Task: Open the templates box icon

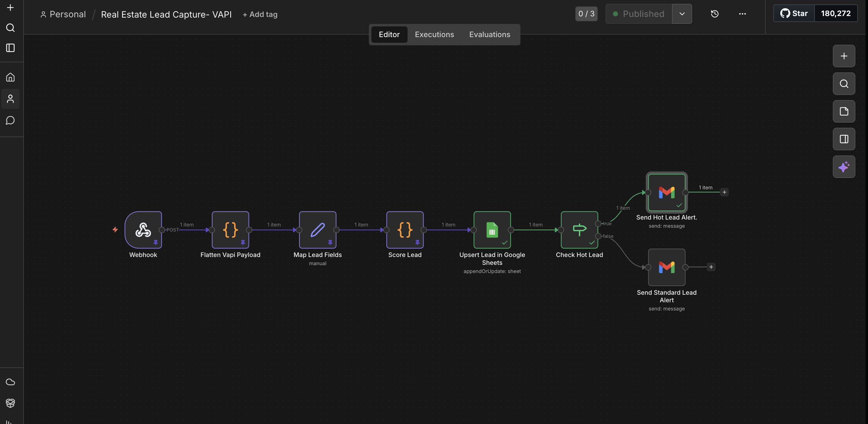Action: [x=10, y=403]
